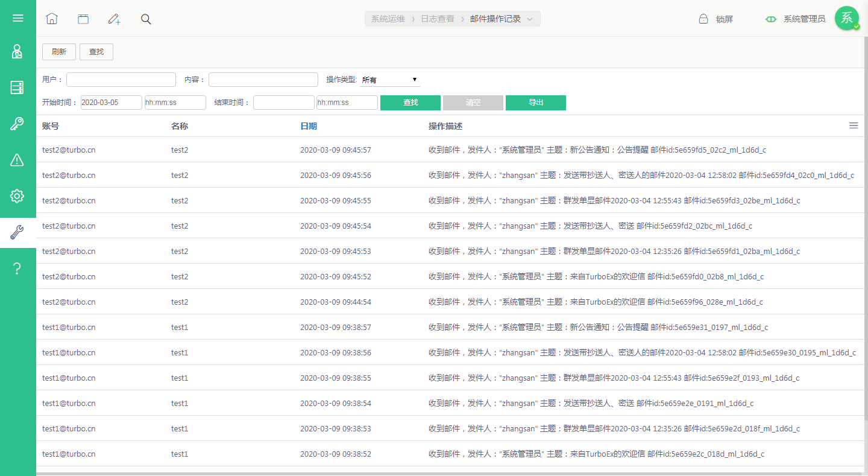This screenshot has width=868, height=476.
Task: Select date cell 2020-03-09 09:38:53
Action: (336, 429)
